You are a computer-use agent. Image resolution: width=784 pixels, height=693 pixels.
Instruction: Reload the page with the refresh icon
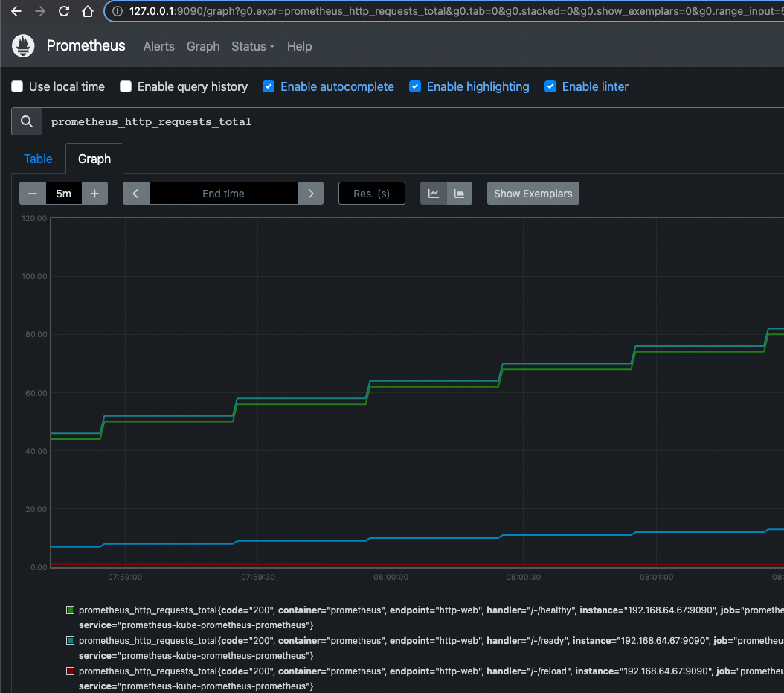click(64, 11)
